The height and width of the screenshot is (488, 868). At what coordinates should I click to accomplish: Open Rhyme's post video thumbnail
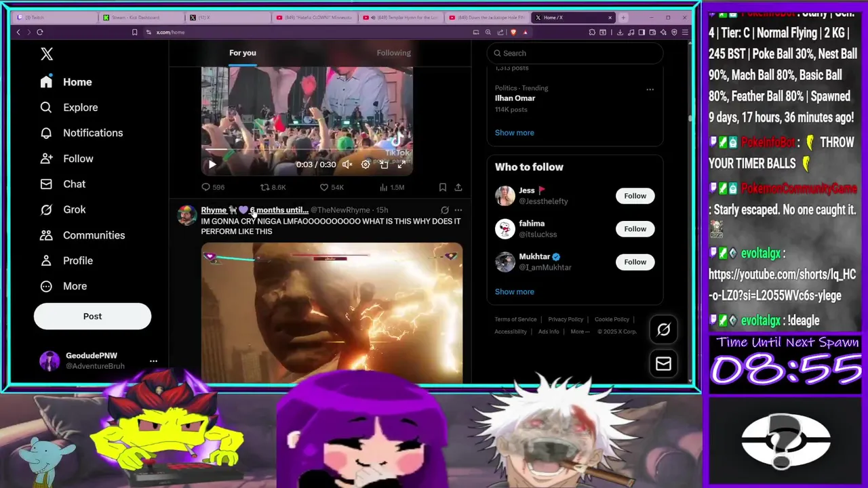pos(332,313)
